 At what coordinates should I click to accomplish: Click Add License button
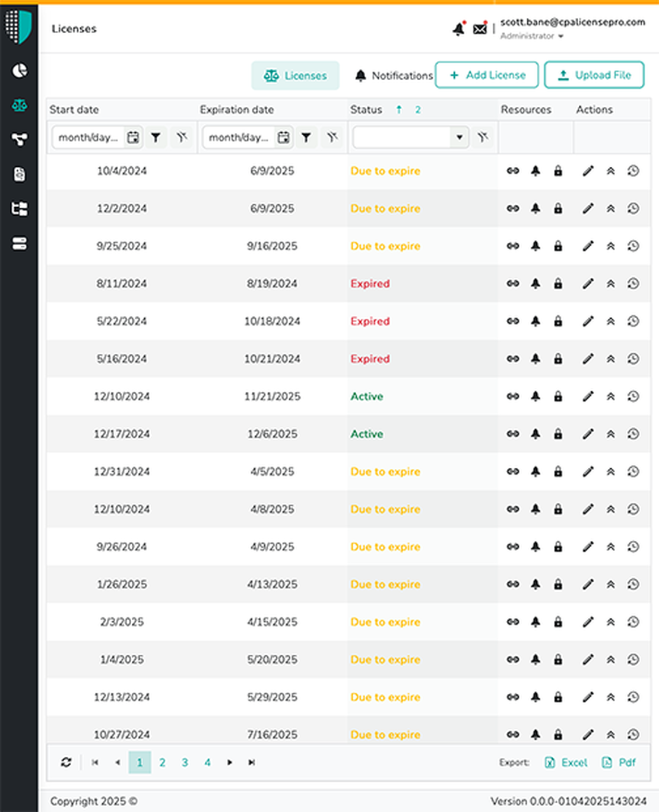click(x=487, y=75)
